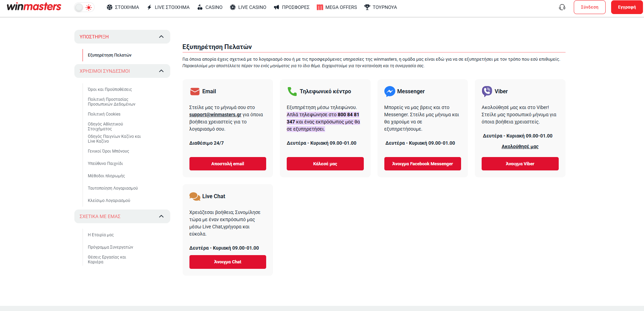Screen dimensions: 644x311
Task: Open the LIVE CASINO menu
Action: 248,7
